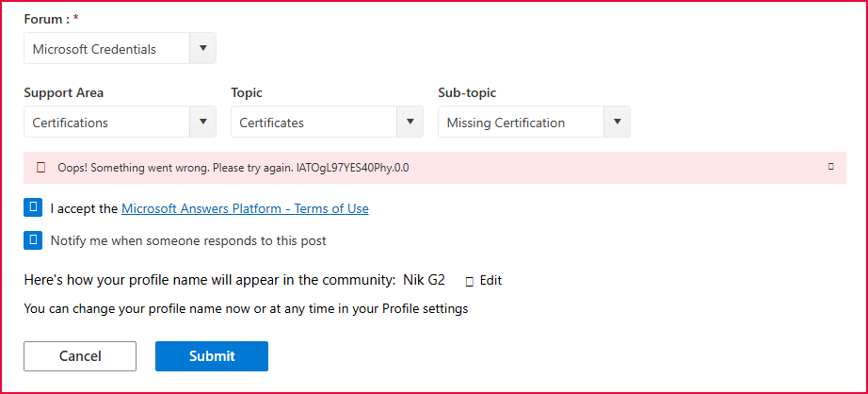
Task: Click the Support Area label
Action: coord(64,92)
